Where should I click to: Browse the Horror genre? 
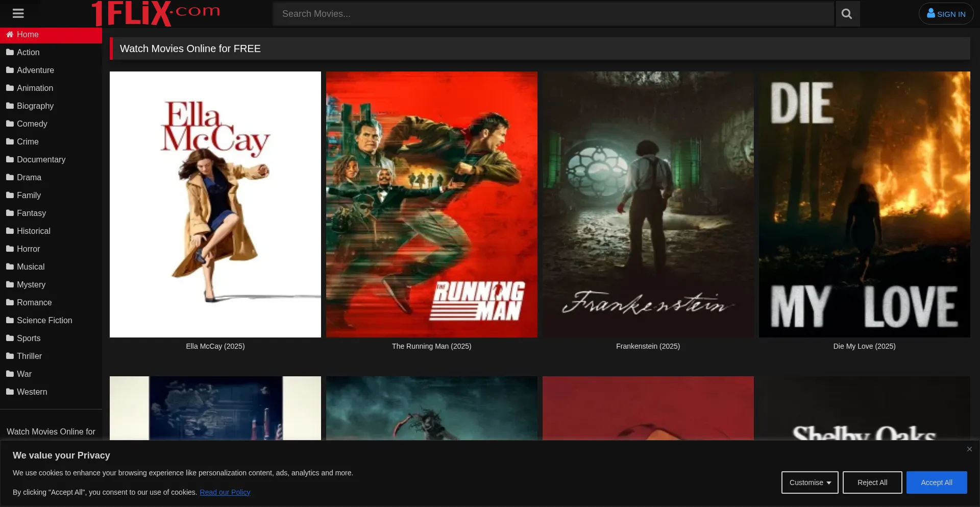pyautogui.click(x=51, y=249)
